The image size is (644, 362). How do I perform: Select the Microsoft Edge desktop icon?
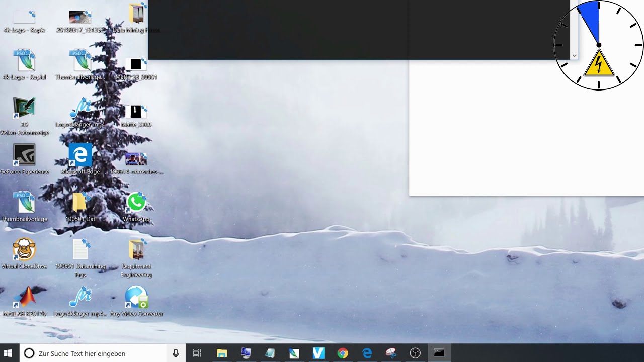tap(80, 159)
